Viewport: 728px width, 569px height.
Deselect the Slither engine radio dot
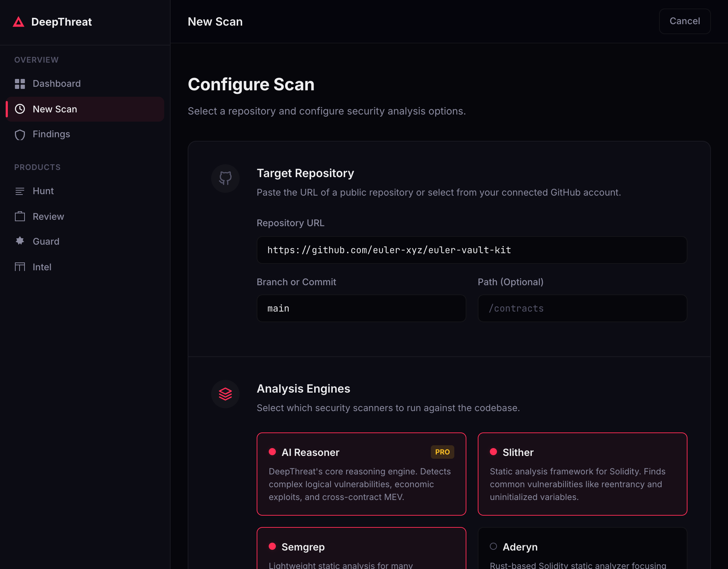(x=493, y=452)
